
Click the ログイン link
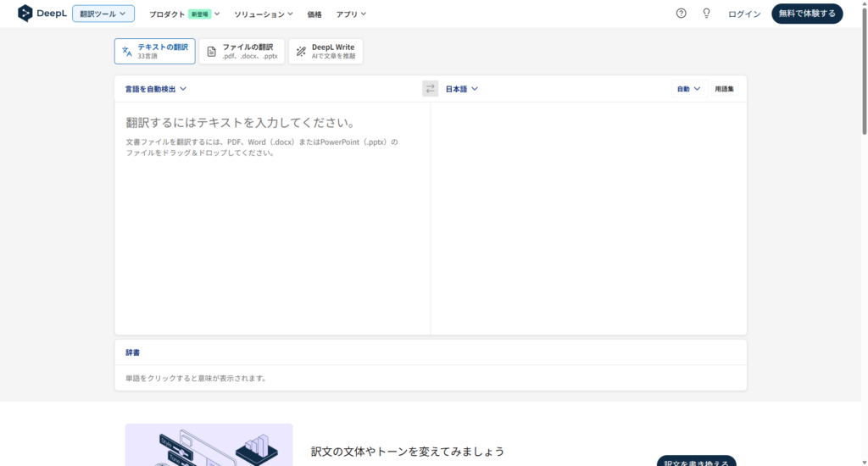(x=744, y=14)
